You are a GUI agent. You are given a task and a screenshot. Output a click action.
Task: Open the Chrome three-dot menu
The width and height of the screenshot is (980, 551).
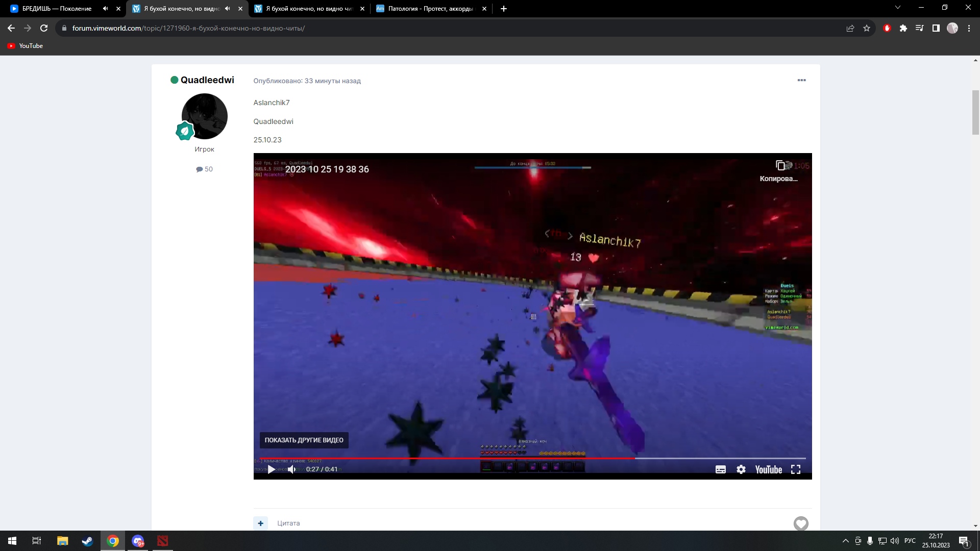pos(969,29)
